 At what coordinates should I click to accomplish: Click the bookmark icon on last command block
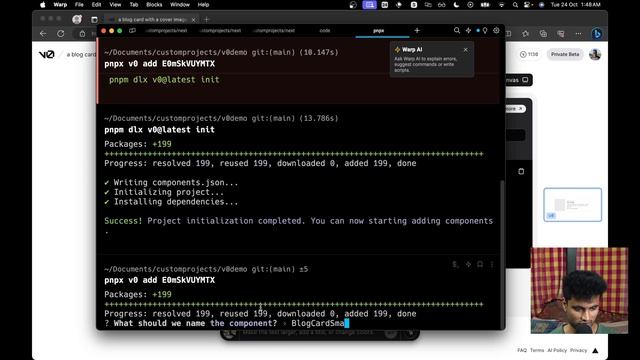tap(480, 264)
